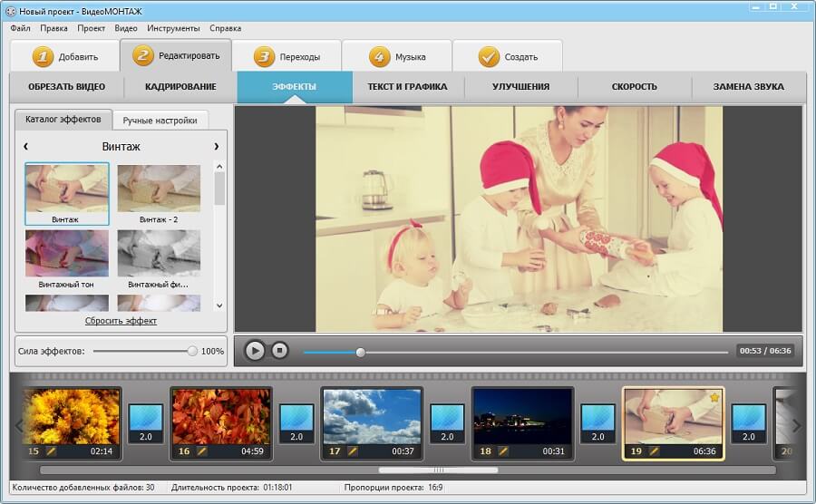The image size is (816, 504).
Task: Click the Сбросить эффект link
Action: (121, 321)
